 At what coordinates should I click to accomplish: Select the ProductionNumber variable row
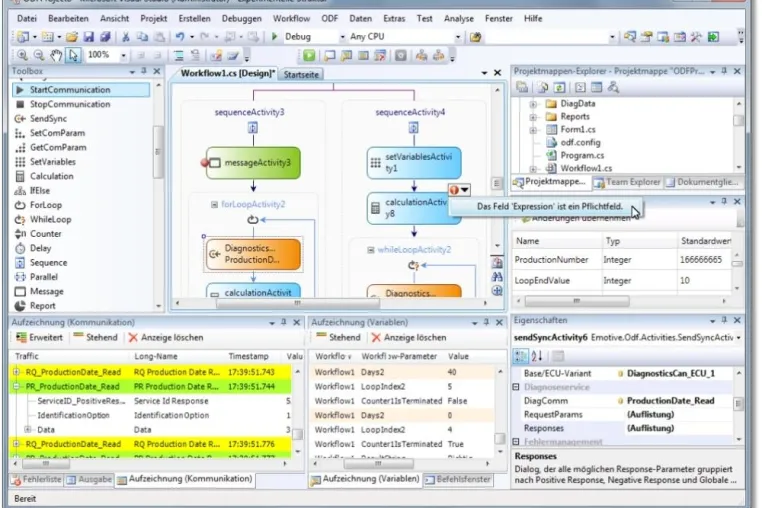622,260
